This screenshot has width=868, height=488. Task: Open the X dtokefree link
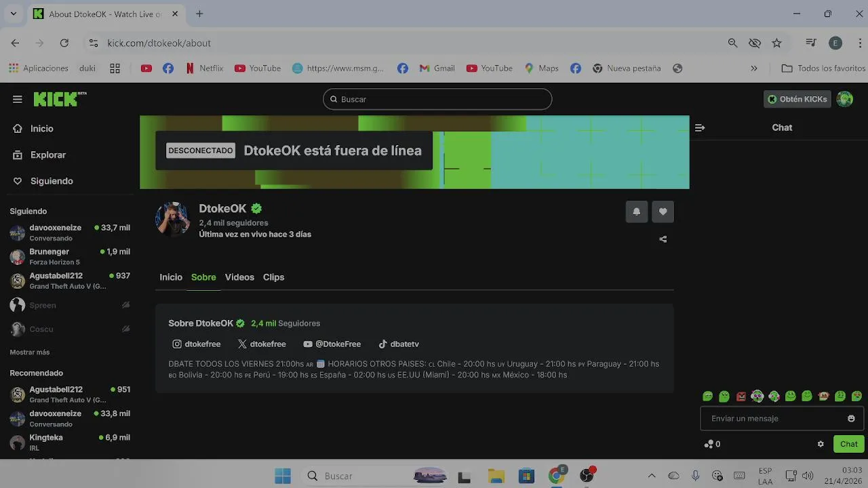262,344
